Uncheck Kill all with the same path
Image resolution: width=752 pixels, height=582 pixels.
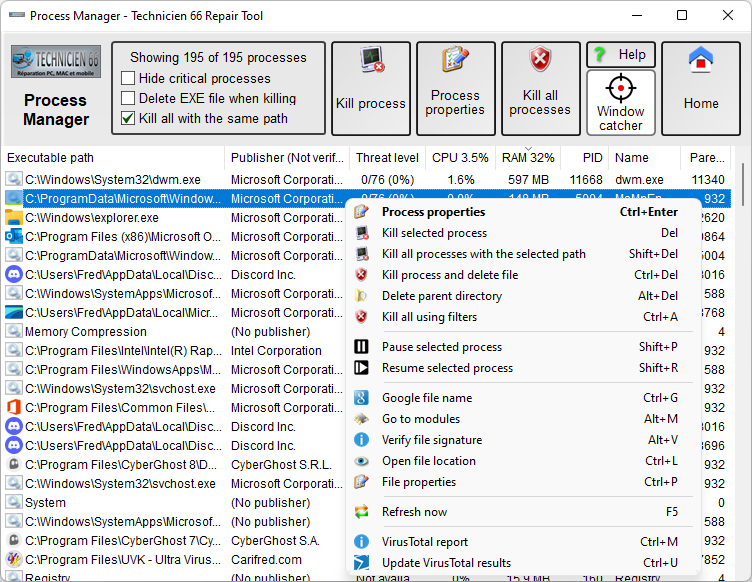(x=128, y=118)
